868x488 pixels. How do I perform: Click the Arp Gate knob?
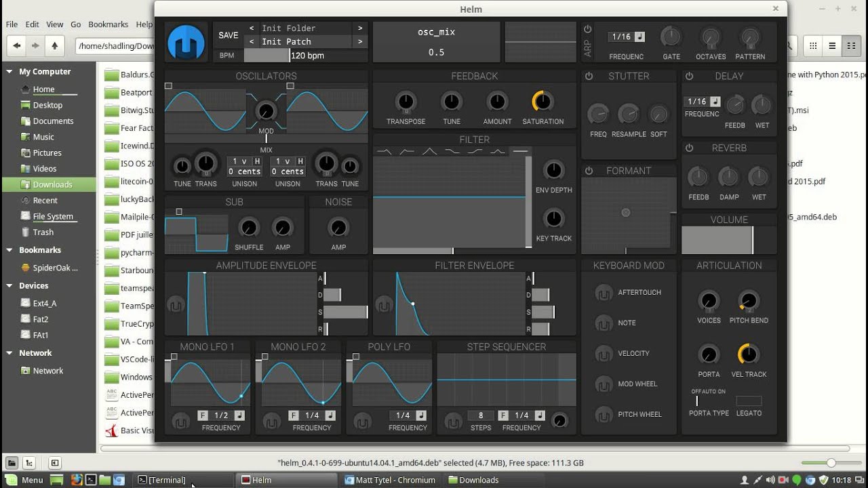pos(671,37)
